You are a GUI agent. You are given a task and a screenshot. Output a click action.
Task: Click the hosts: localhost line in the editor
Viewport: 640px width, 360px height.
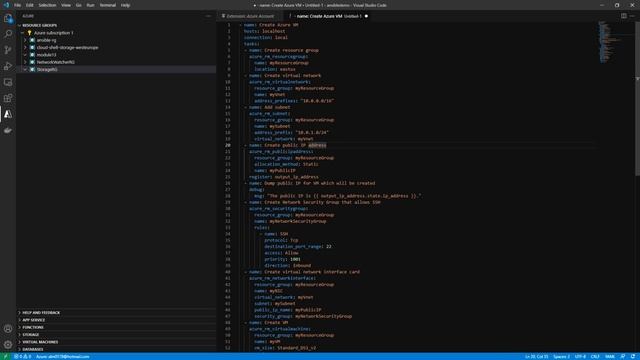(x=264, y=31)
